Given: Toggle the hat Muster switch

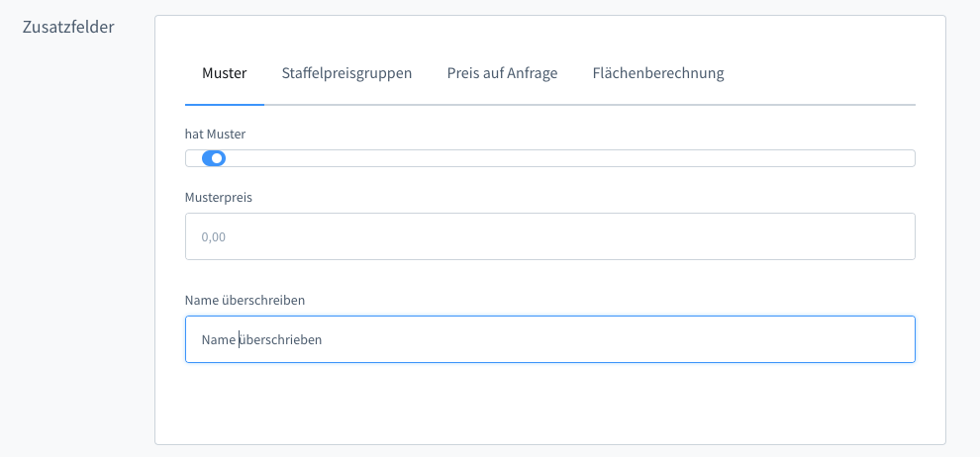Looking at the screenshot, I should 214,158.
